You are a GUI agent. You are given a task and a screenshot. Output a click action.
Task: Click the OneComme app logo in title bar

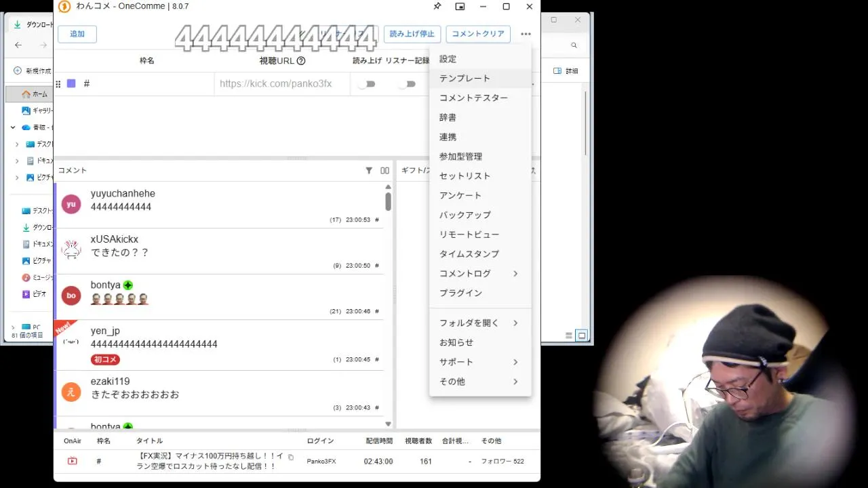[x=64, y=7]
